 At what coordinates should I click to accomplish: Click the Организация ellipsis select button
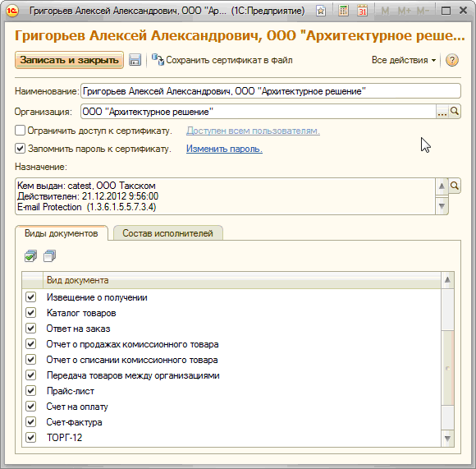[442, 111]
